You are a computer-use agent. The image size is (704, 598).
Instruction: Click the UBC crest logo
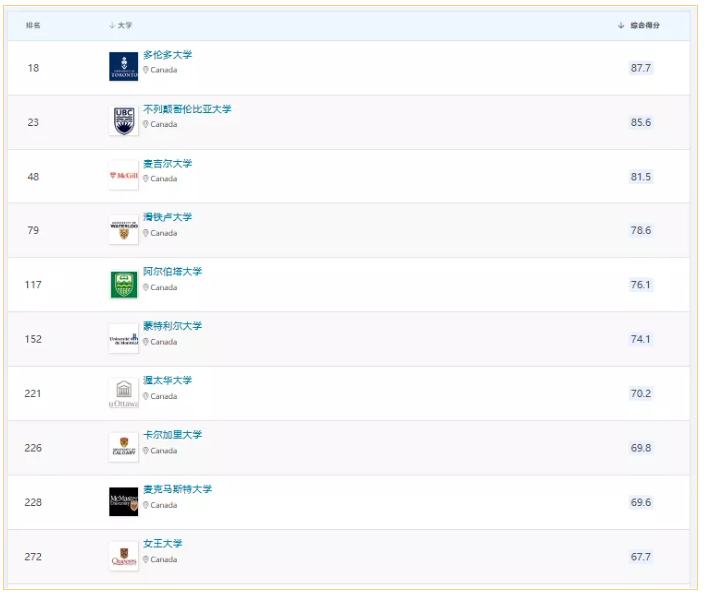(123, 121)
